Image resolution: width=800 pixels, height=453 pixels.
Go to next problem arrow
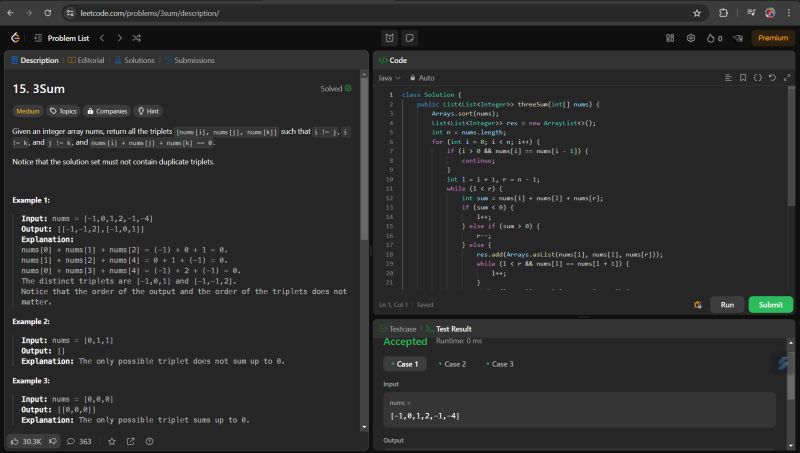(119, 38)
